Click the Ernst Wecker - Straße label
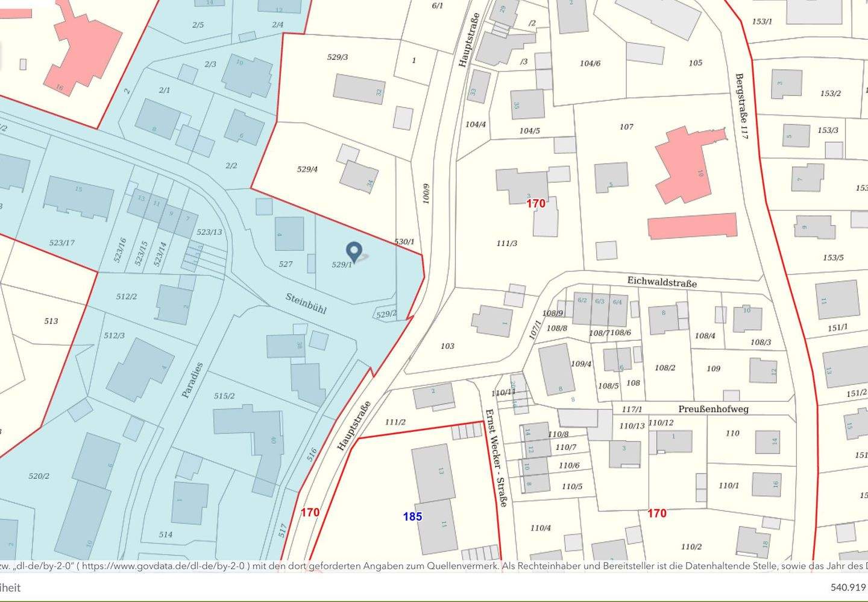 click(x=495, y=457)
